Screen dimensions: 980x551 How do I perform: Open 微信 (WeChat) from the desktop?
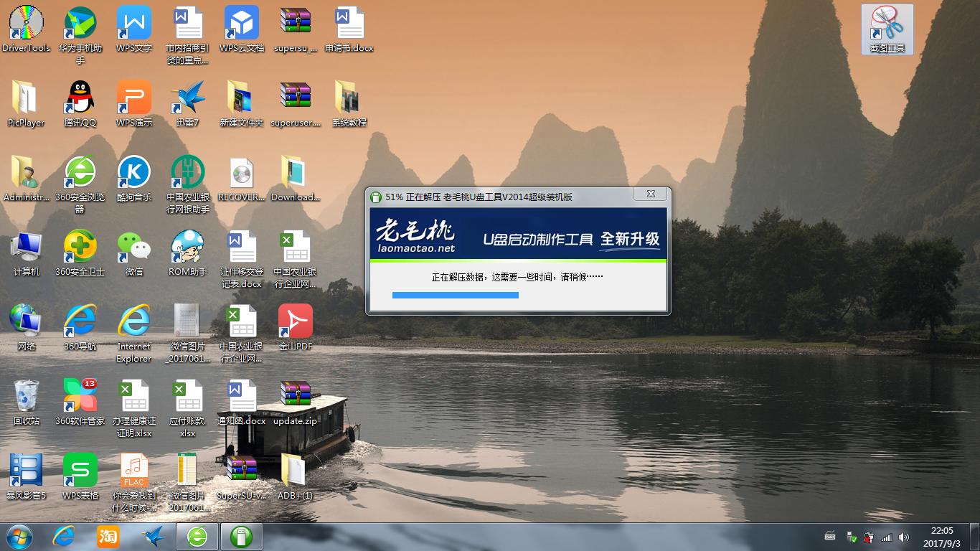click(133, 248)
